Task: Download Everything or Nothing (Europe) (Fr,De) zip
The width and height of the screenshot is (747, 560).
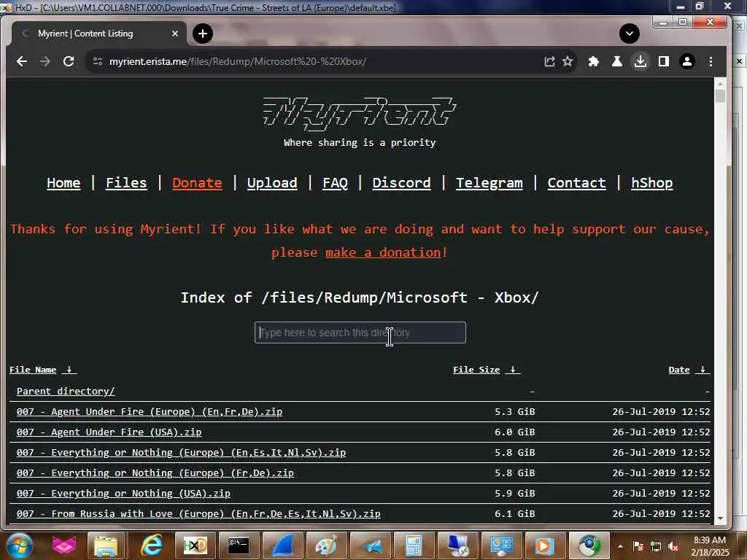Action: 155,472
